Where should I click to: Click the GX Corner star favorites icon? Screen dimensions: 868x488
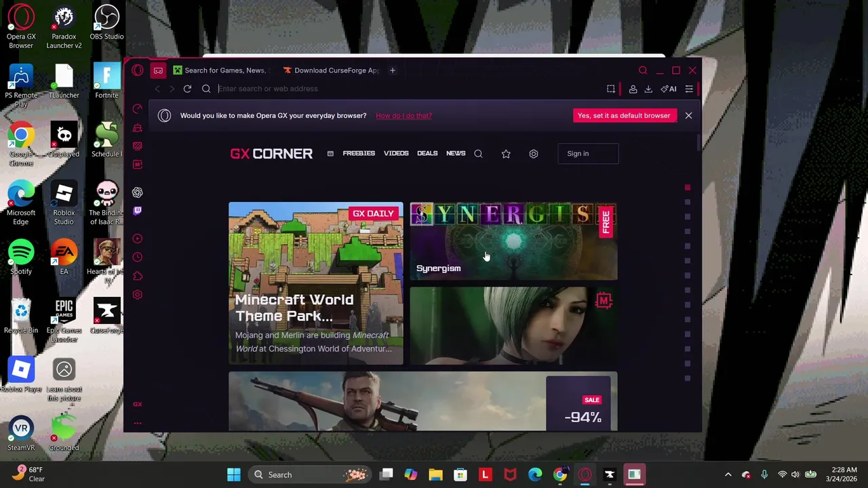coord(506,154)
